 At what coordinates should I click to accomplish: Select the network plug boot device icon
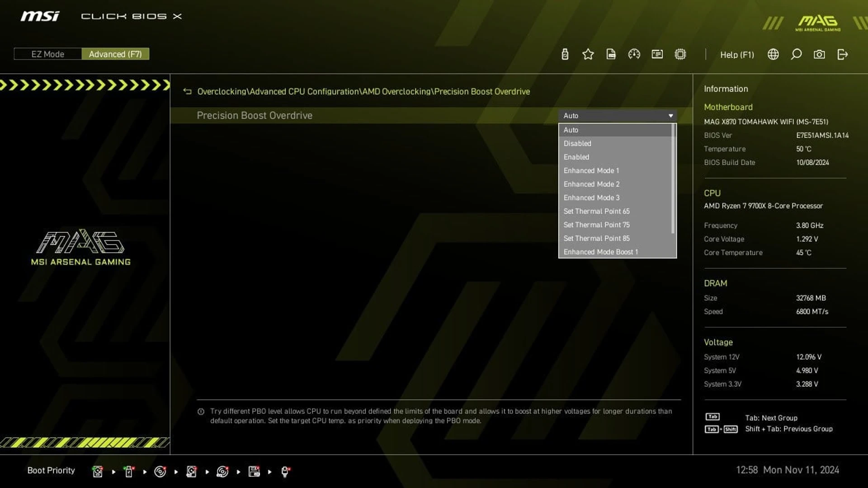pos(285,471)
